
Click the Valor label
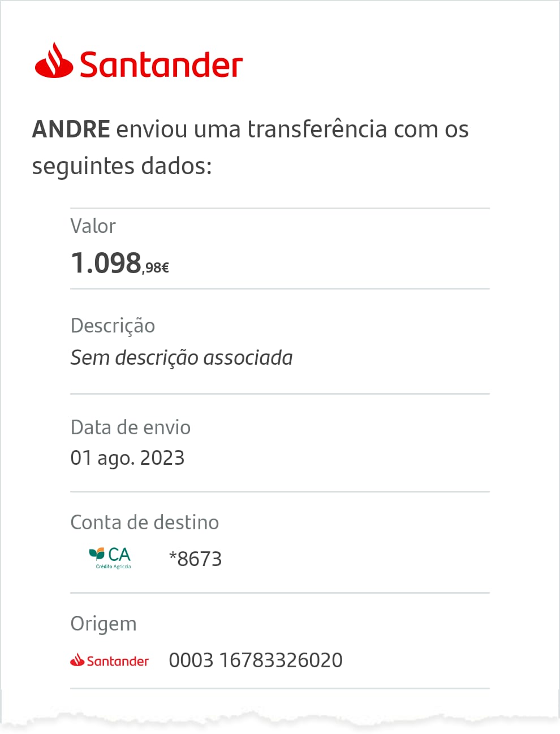[x=93, y=226]
